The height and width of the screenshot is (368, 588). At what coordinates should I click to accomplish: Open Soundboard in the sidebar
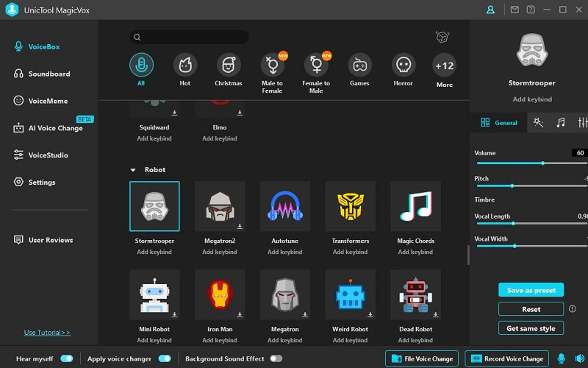click(x=49, y=74)
